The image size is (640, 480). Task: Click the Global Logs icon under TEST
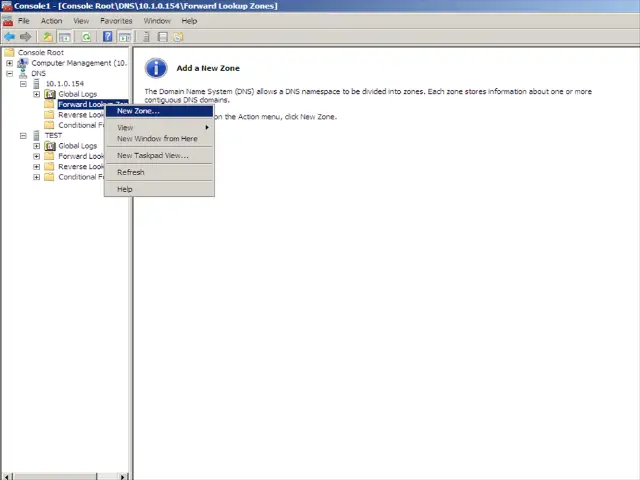(50, 146)
